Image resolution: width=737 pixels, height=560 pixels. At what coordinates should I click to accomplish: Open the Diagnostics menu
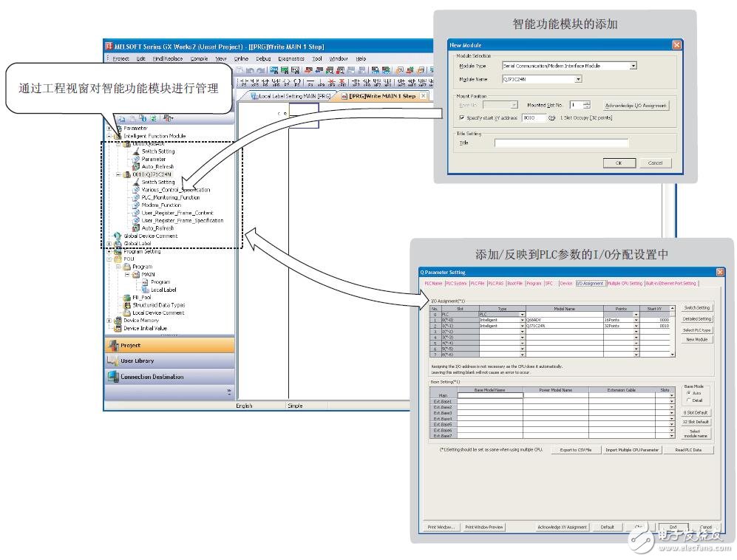(x=291, y=58)
